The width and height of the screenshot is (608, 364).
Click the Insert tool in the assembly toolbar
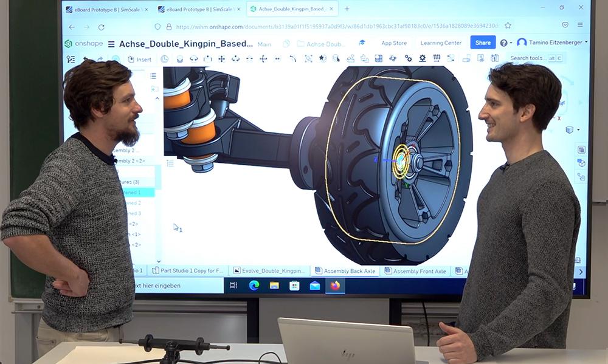pos(141,59)
